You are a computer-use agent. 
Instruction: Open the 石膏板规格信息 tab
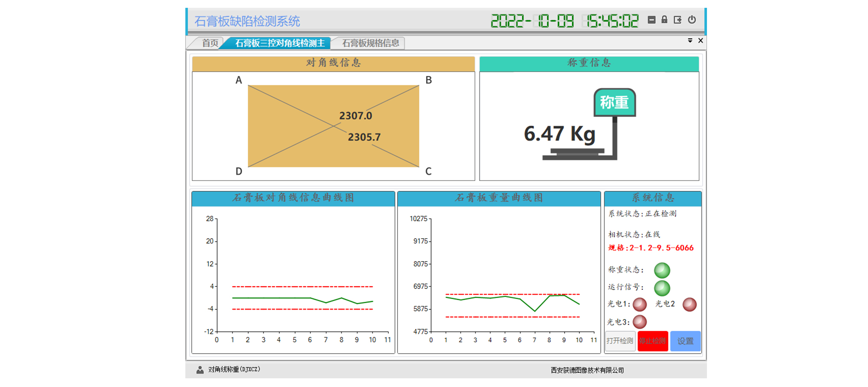370,43
